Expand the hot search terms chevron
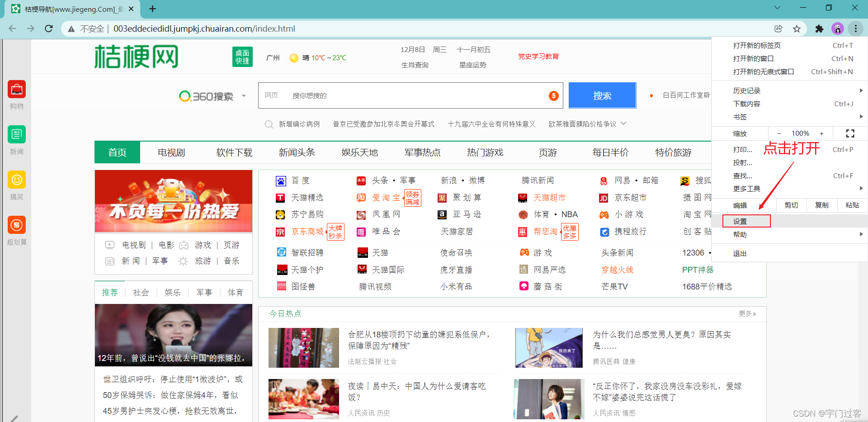Screen dimensions: 868x422 click(623, 123)
